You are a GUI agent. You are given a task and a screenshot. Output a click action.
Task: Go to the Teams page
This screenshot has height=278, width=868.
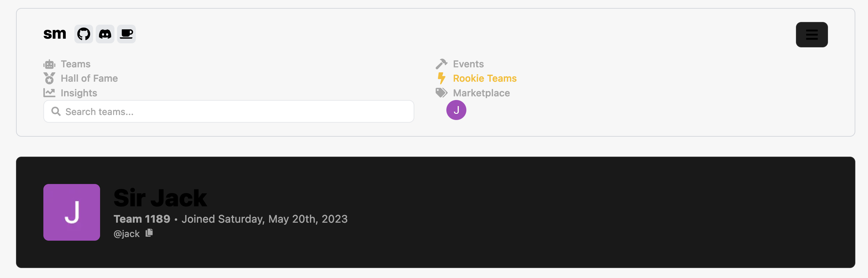tap(75, 64)
